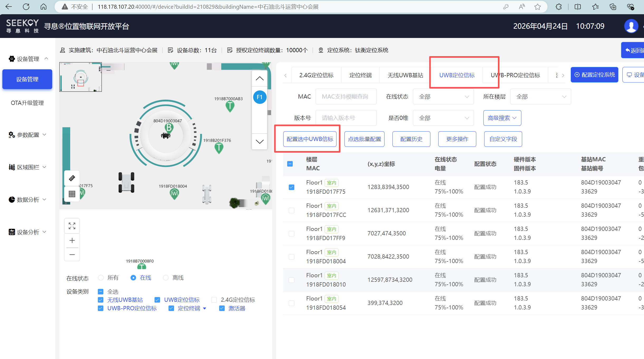Enter fullscreen map view

pos(72,226)
